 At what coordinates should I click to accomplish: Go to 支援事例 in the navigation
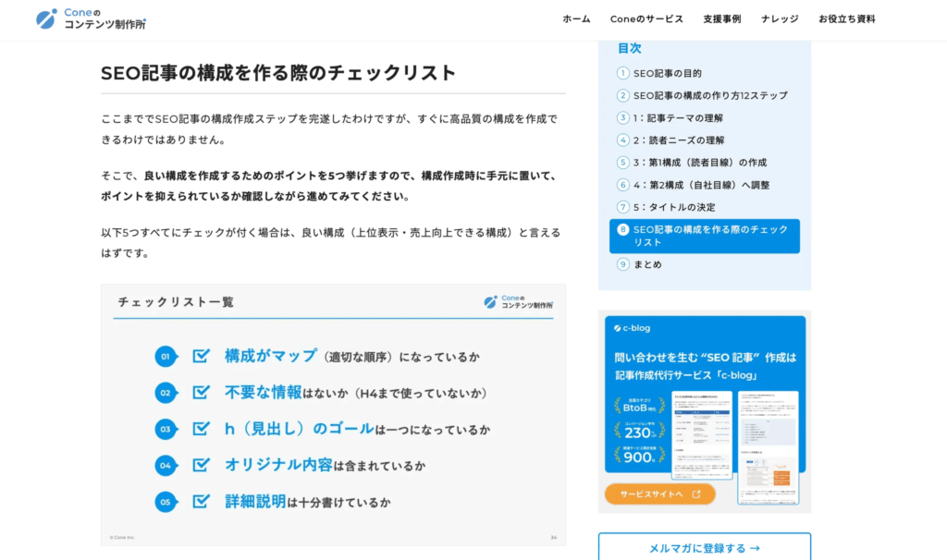click(x=721, y=19)
